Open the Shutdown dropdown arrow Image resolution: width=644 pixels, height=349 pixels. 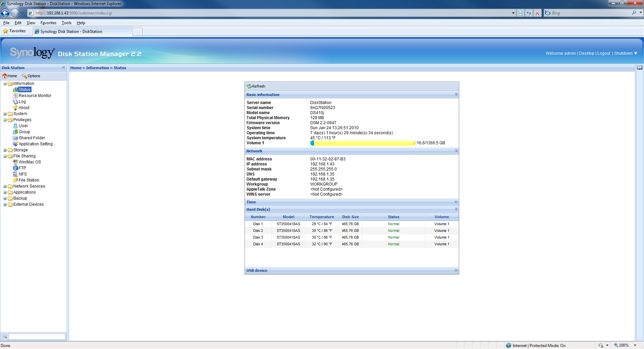(x=636, y=53)
